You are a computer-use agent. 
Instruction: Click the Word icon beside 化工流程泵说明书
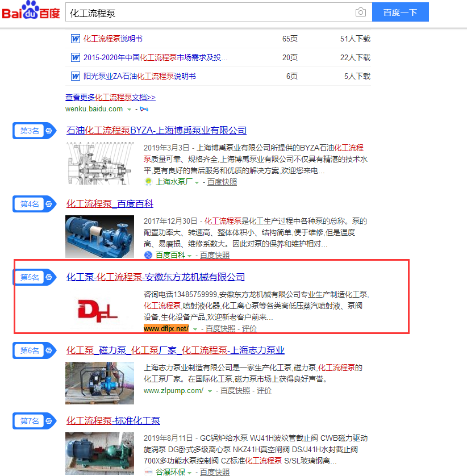pos(76,39)
